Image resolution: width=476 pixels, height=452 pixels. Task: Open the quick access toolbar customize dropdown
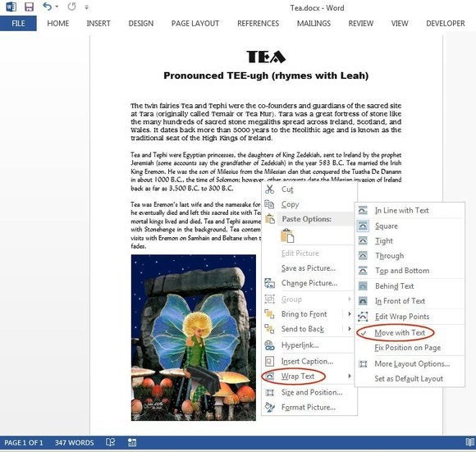coord(87,7)
